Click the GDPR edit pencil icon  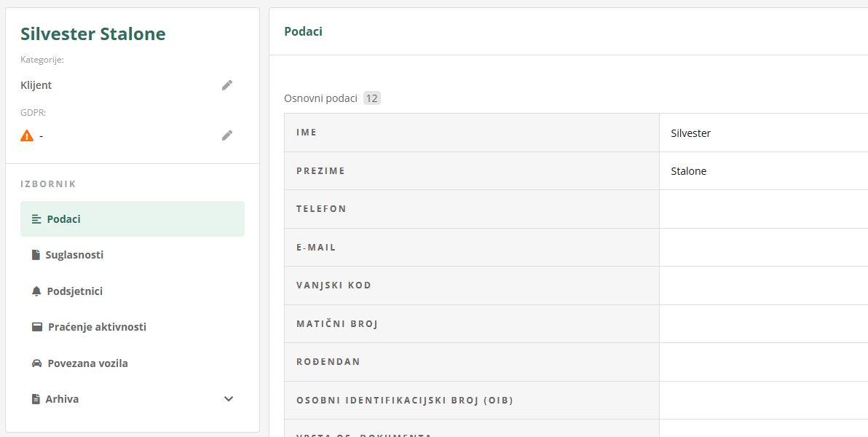tap(227, 135)
